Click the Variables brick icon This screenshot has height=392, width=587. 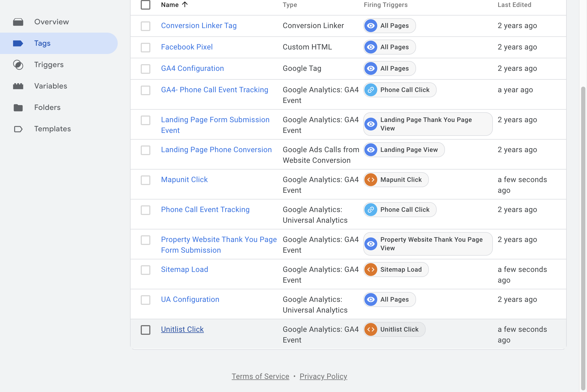click(18, 86)
